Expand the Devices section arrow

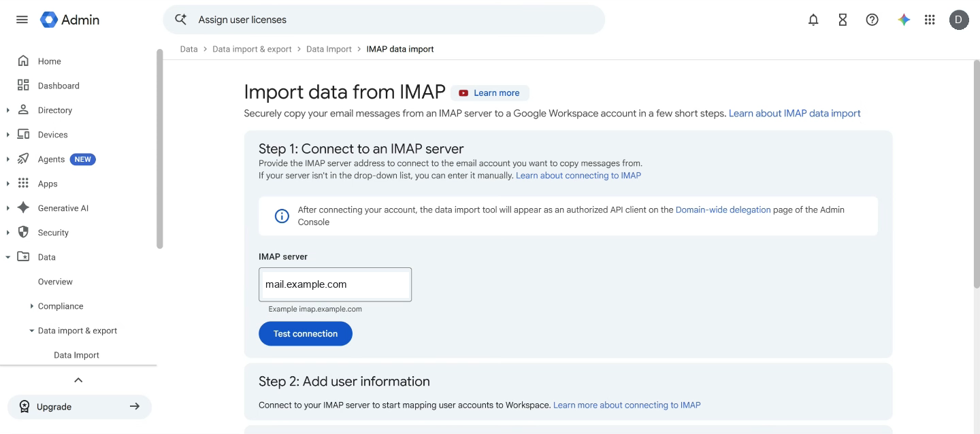tap(7, 135)
